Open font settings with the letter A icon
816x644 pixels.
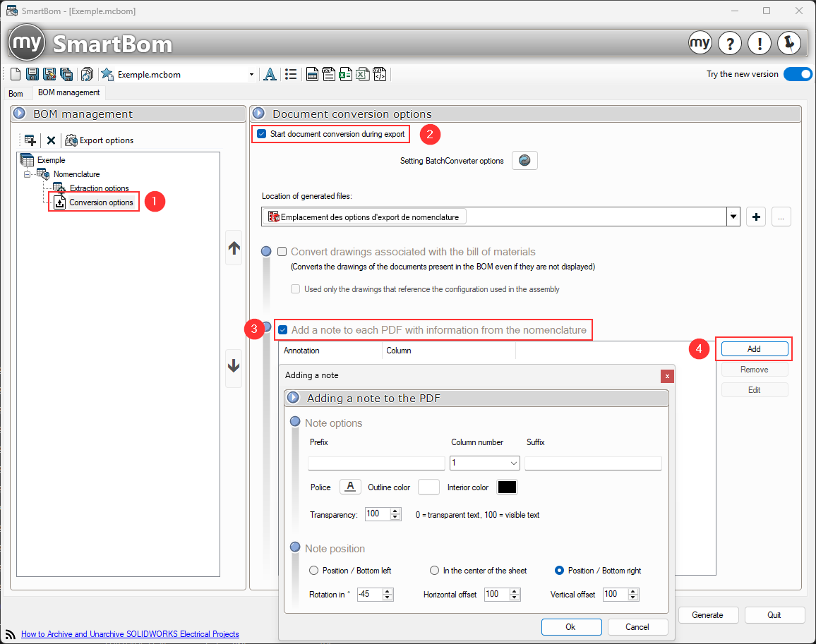click(270, 75)
